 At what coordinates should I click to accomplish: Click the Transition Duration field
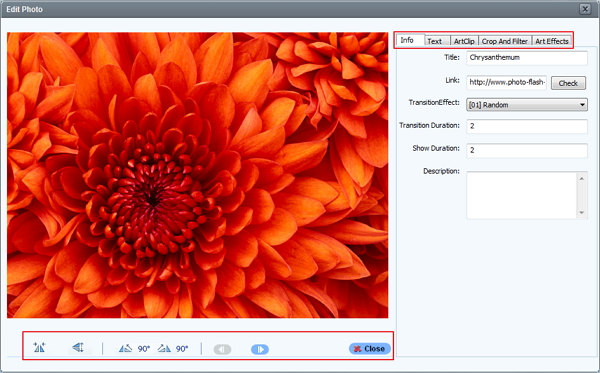tap(527, 126)
